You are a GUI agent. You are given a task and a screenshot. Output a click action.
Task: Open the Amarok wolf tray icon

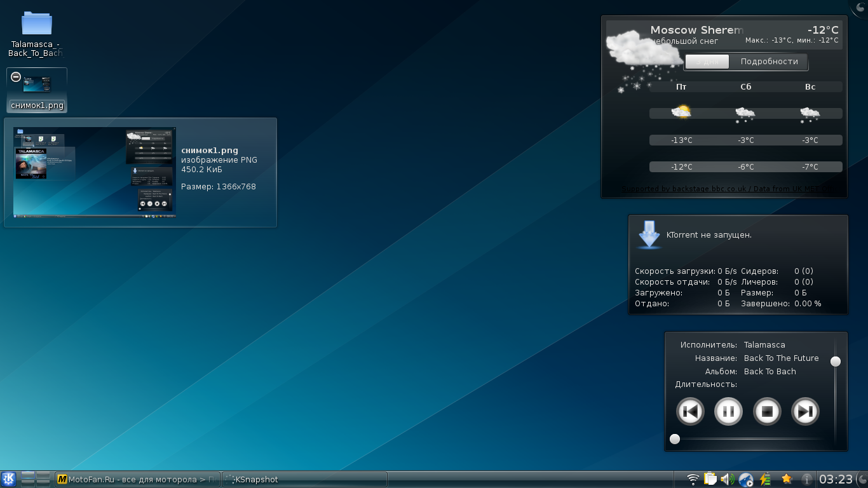tap(746, 479)
